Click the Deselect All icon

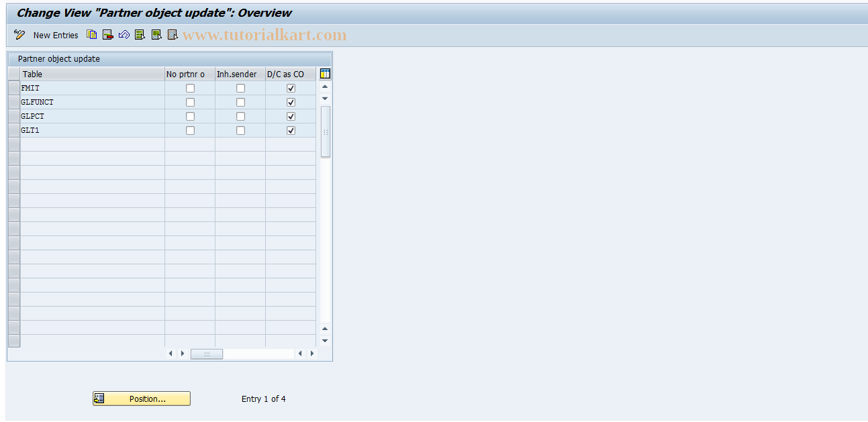[x=173, y=35]
